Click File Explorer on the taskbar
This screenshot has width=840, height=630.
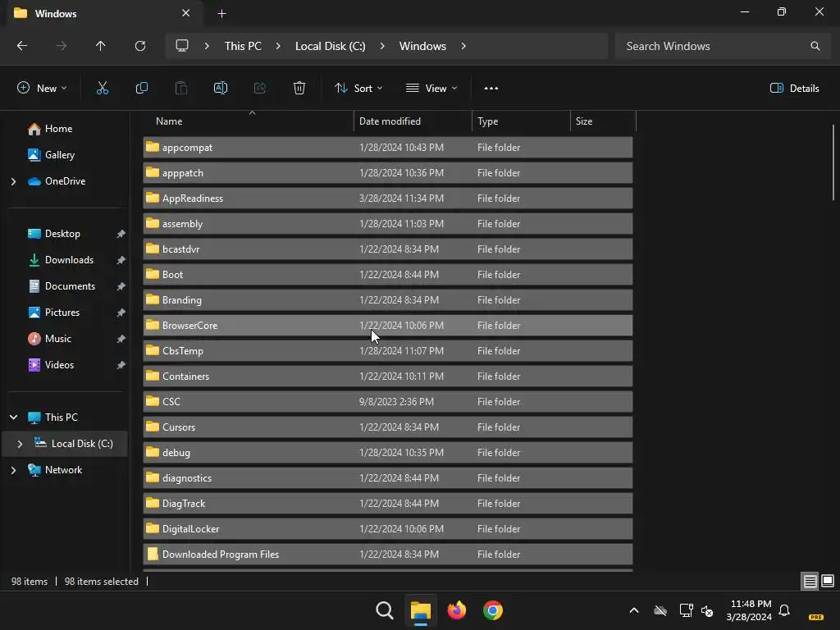pos(421,610)
